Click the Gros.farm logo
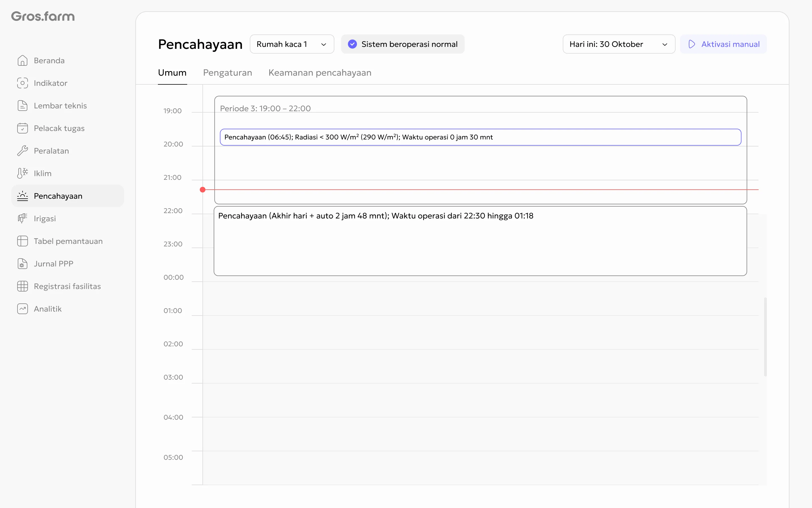Screen dimensions: 812x508 43,16
